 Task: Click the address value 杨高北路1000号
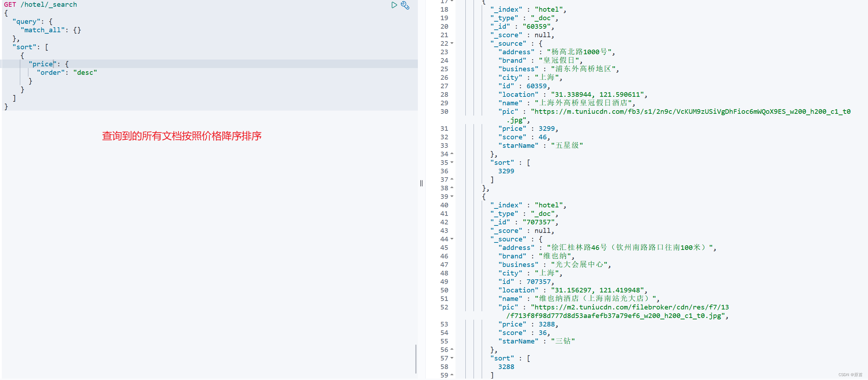point(579,52)
